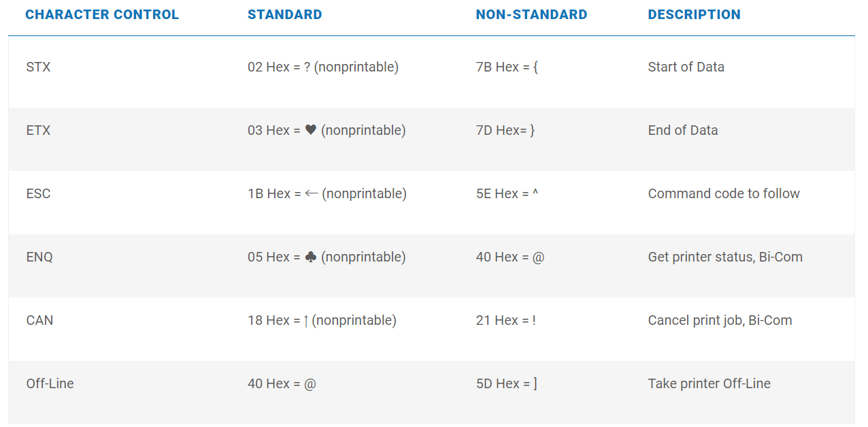Click the club symbol in the ENQ row
Image resolution: width=868 pixels, height=427 pixels.
tap(310, 257)
